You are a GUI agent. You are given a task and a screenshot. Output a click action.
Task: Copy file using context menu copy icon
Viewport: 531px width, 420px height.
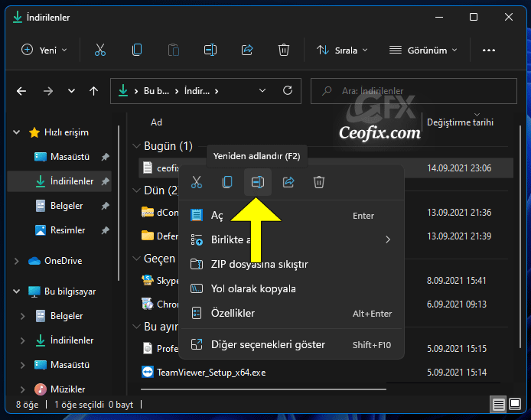pos(227,182)
